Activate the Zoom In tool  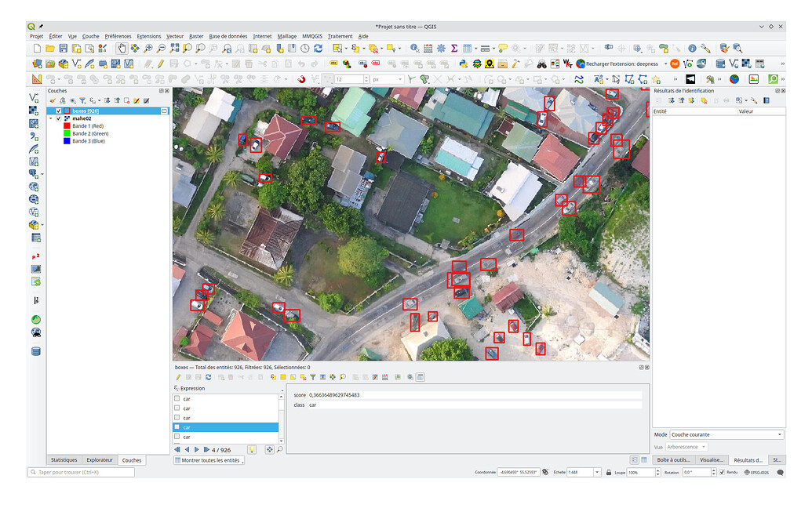(149, 49)
